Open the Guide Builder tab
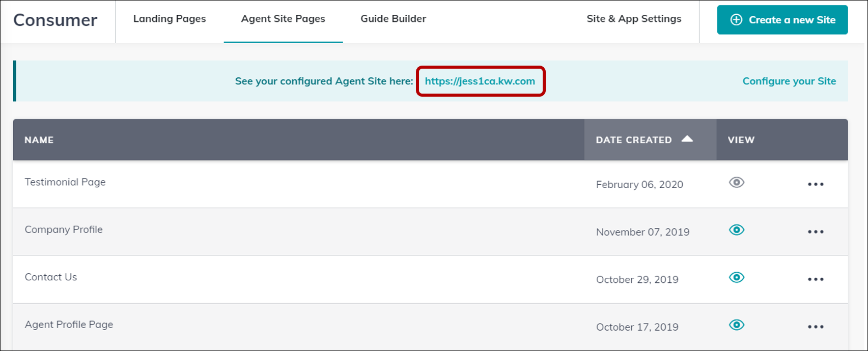 393,19
